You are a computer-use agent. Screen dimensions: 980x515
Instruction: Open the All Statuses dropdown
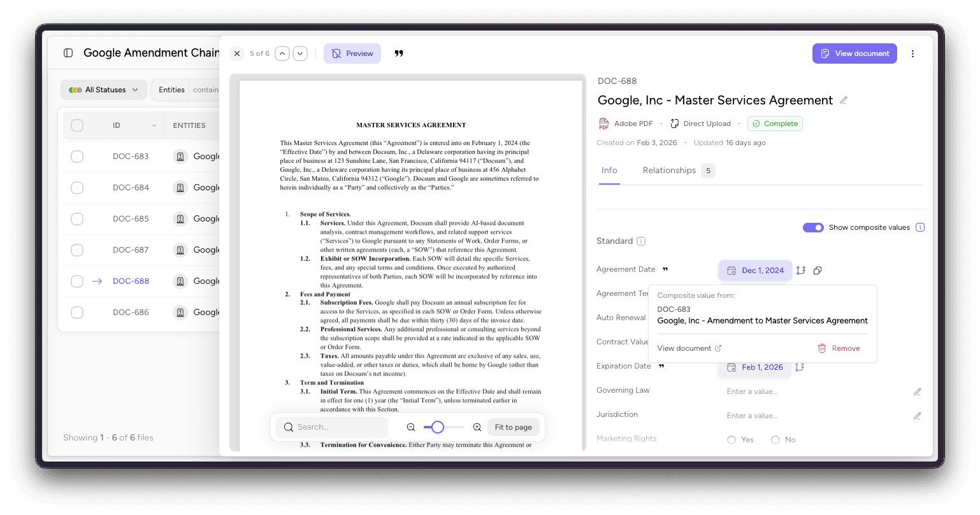[104, 90]
